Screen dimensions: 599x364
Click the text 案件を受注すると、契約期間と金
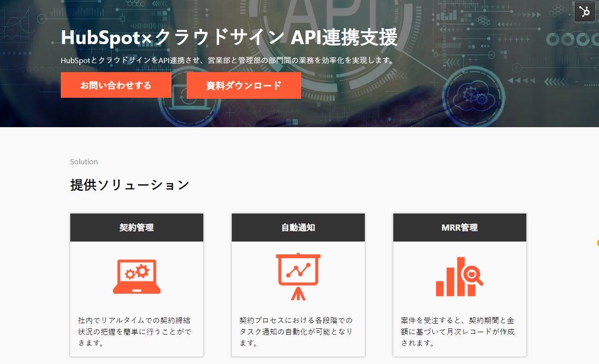(457, 320)
